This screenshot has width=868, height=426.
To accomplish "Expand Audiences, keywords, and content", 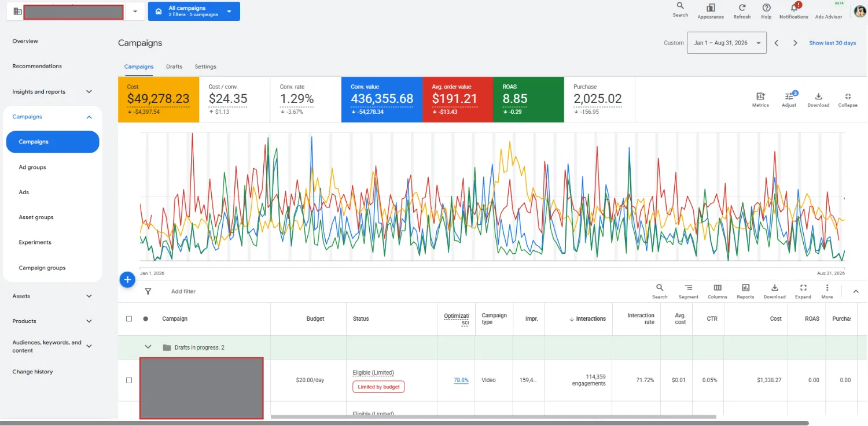I will pyautogui.click(x=89, y=346).
